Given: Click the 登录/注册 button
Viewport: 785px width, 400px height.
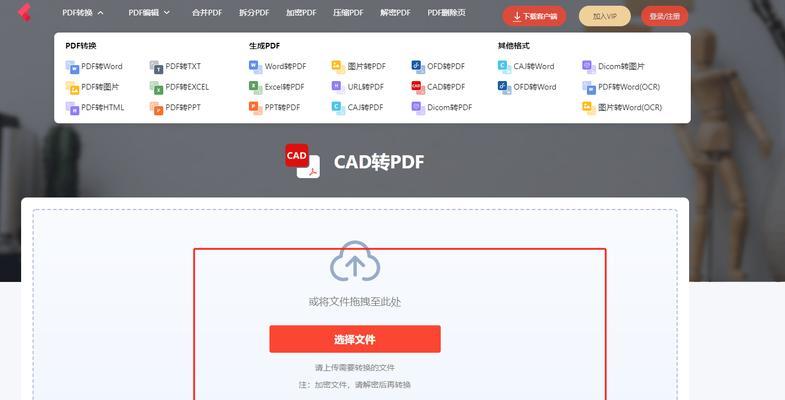Looking at the screenshot, I should click(x=664, y=16).
